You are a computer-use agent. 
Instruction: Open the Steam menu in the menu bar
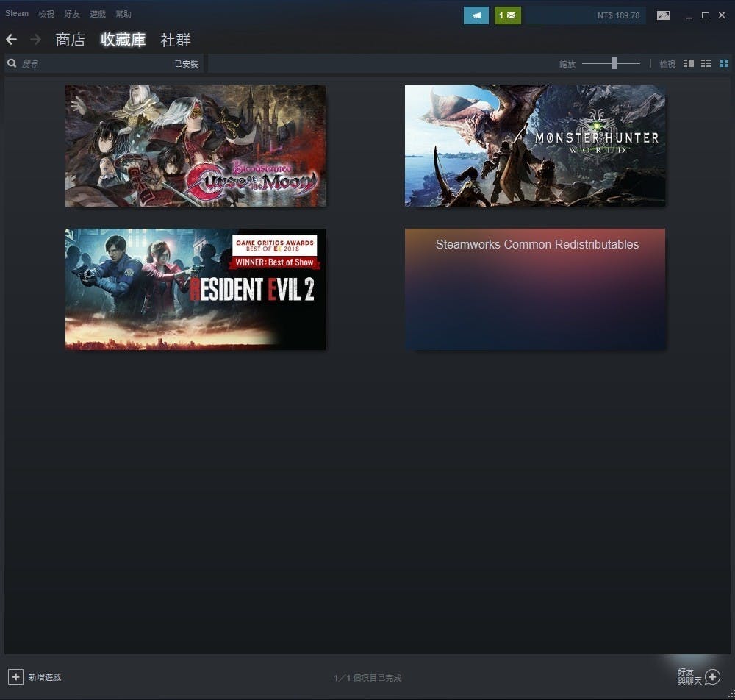17,14
